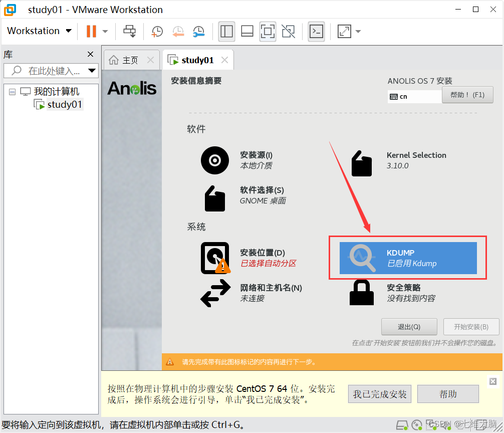Open the library search filter dropdown
The image size is (504, 433).
coord(92,71)
